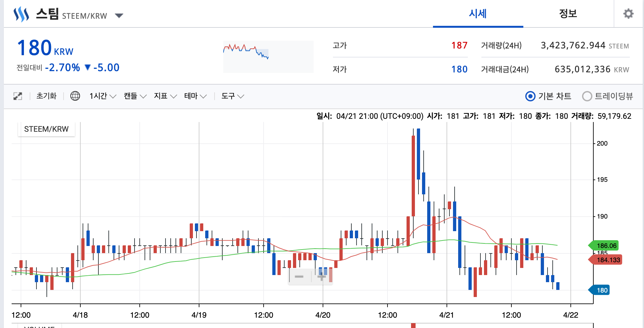Viewport: 644px width, 328px height.
Task: Toggle fullscreen chart expand icon
Action: tap(18, 96)
